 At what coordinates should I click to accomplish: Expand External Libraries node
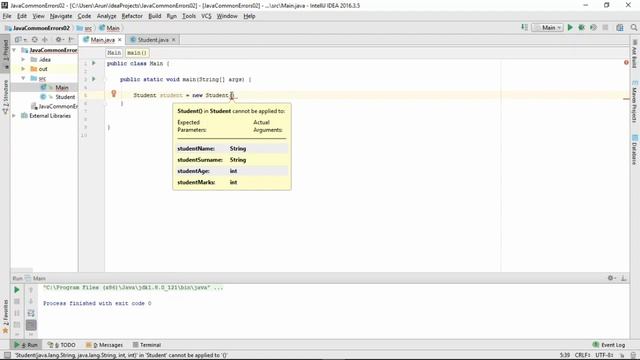(14, 116)
